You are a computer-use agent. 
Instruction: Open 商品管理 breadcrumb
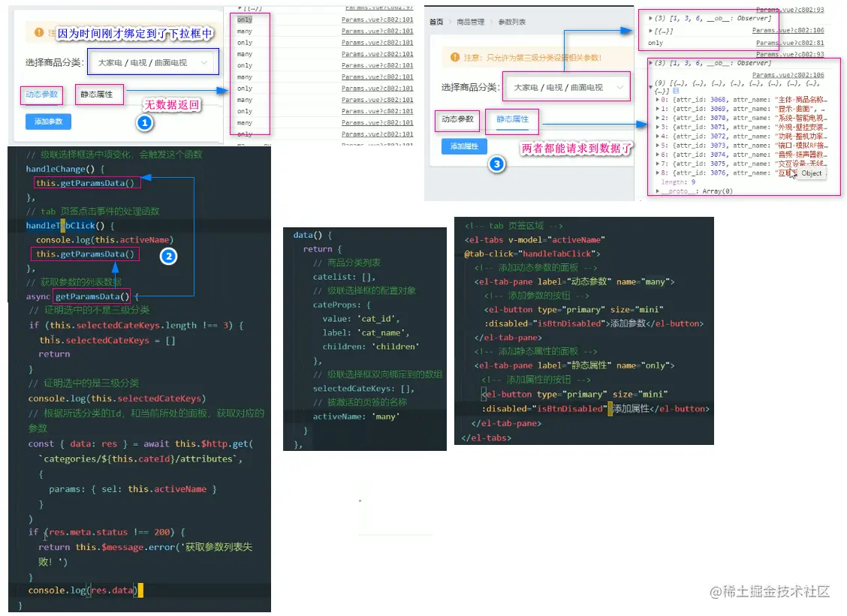(x=471, y=23)
